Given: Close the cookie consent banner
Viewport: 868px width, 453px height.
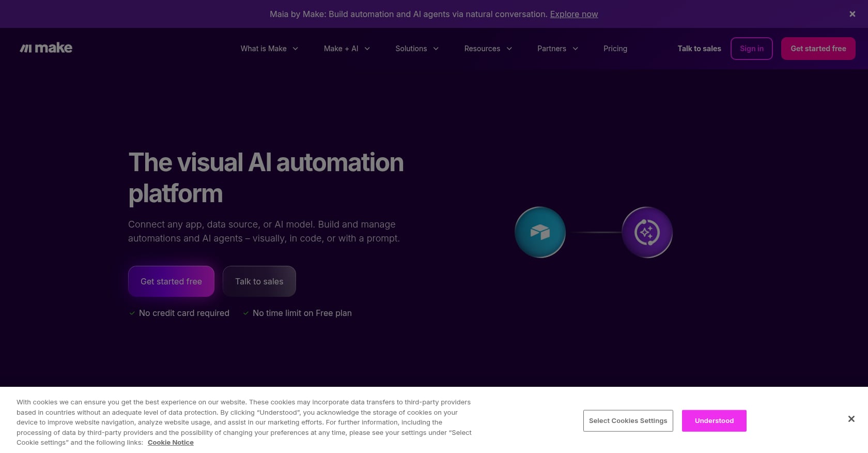Looking at the screenshot, I should 851,419.
